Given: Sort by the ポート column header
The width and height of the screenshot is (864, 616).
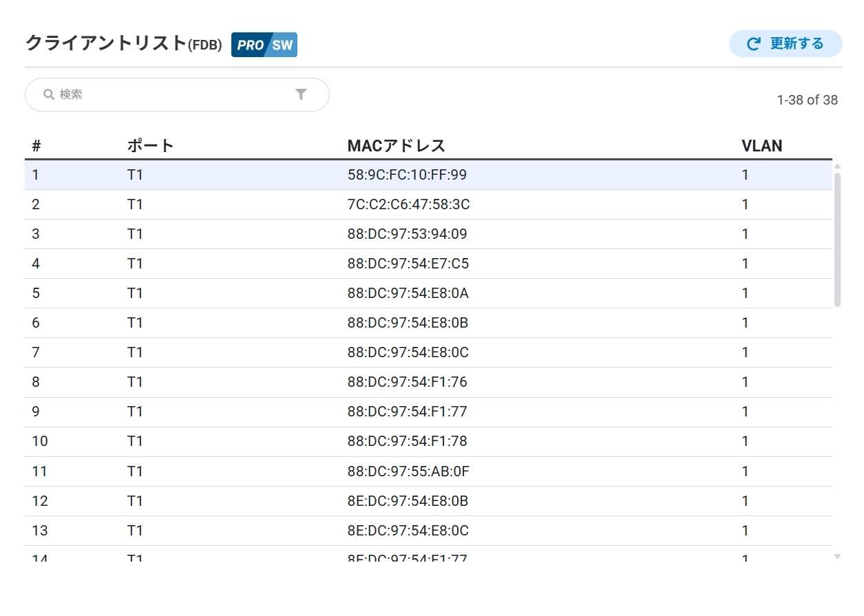Looking at the screenshot, I should tap(150, 146).
